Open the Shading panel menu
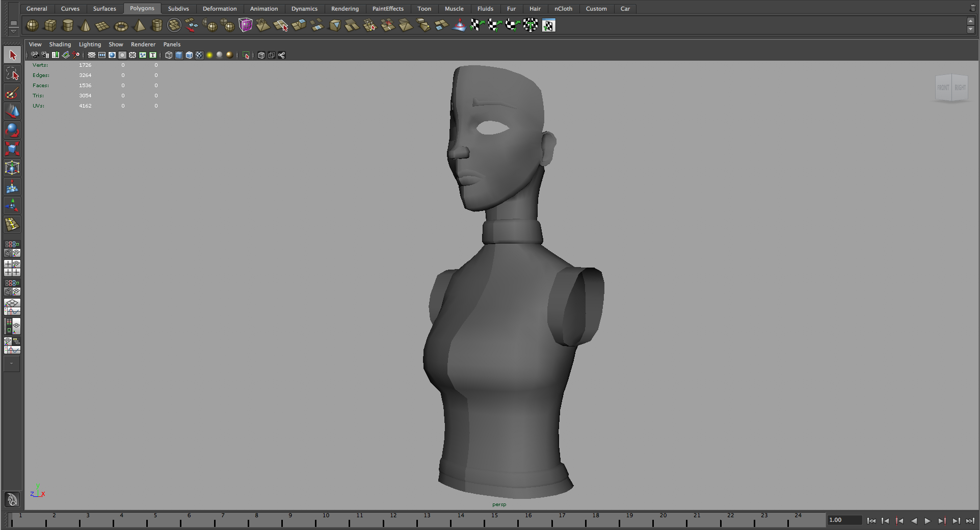This screenshot has height=530, width=980. (60, 44)
